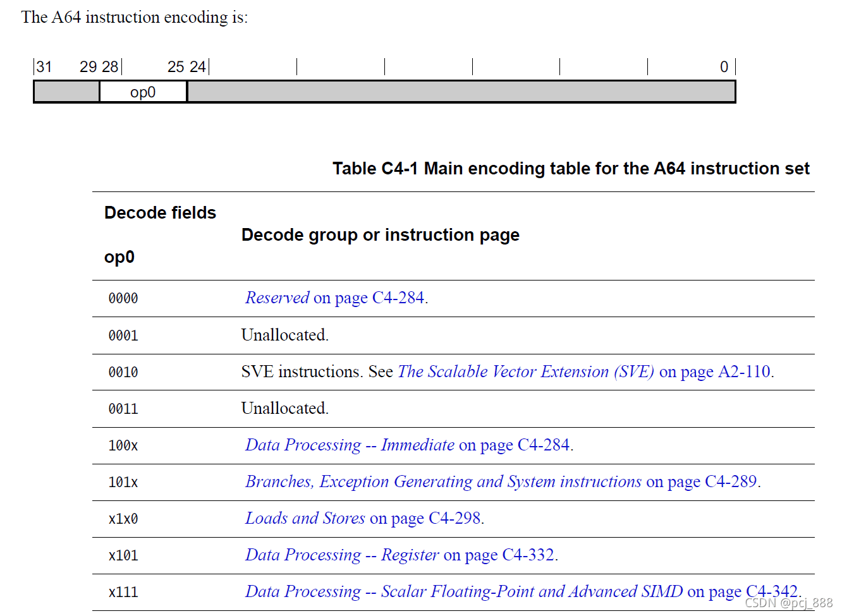Click the CSDN @pcj_888 watermark
This screenshot has height=616, width=842.
coord(788,603)
